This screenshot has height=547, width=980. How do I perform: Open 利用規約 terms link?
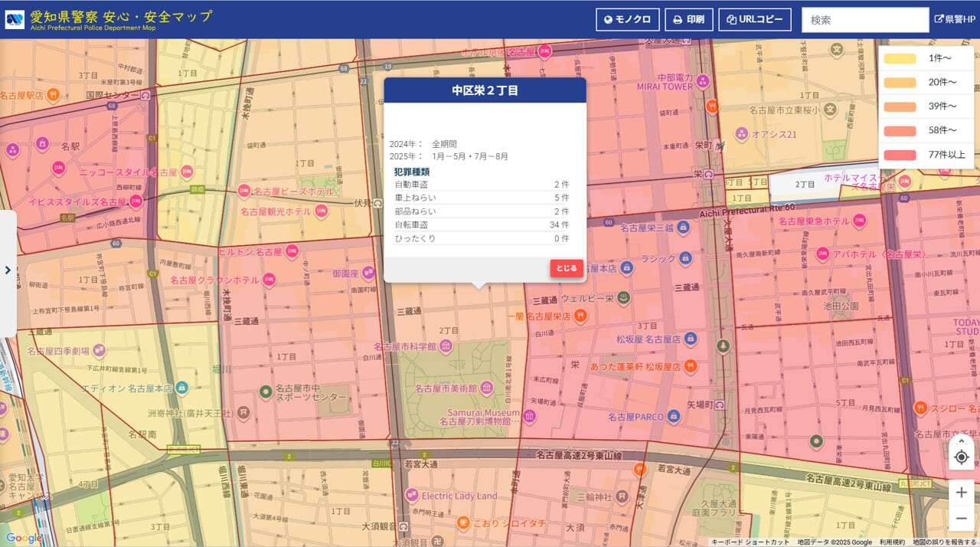[x=891, y=542]
